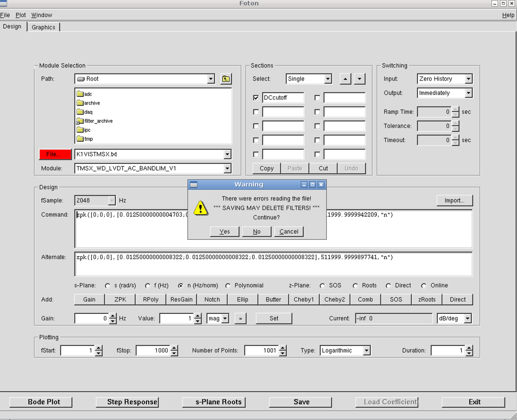Go up one folder level icon

pyautogui.click(x=226, y=79)
